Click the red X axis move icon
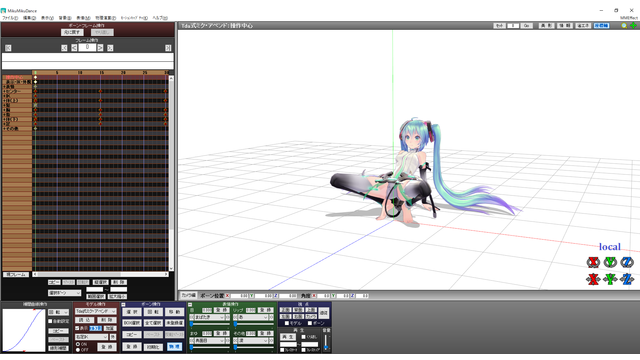 [593, 279]
